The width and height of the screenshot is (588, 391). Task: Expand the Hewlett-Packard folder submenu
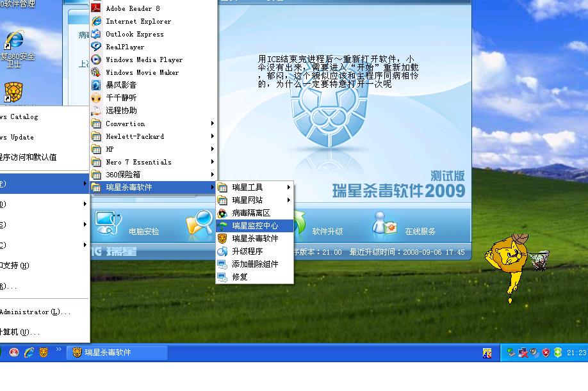[153, 136]
